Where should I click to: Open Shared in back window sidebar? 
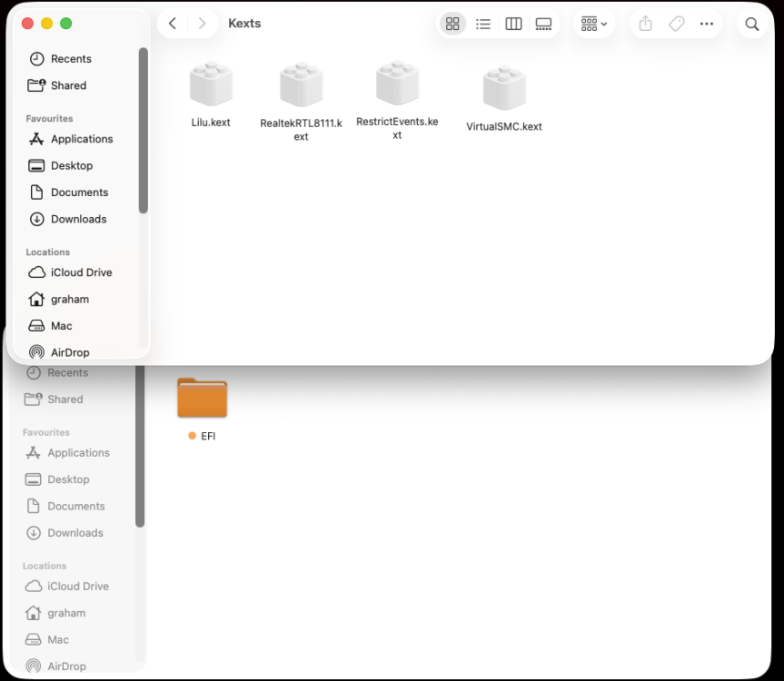coord(65,400)
